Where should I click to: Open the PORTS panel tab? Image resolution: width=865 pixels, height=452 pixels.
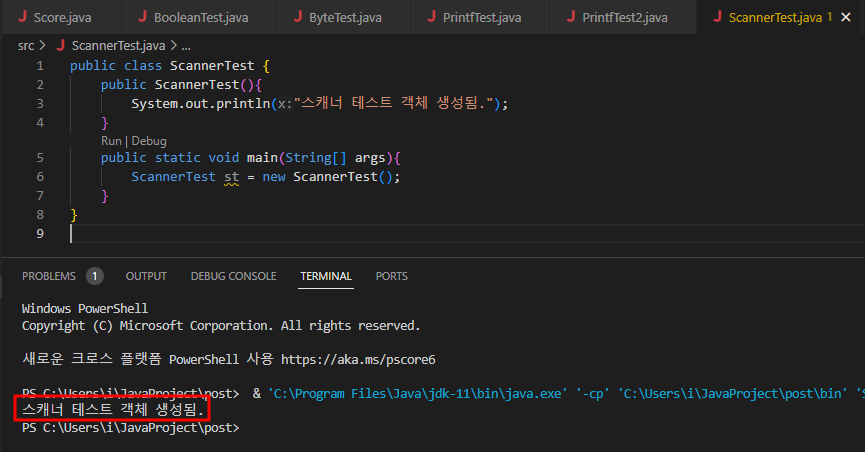tap(392, 276)
